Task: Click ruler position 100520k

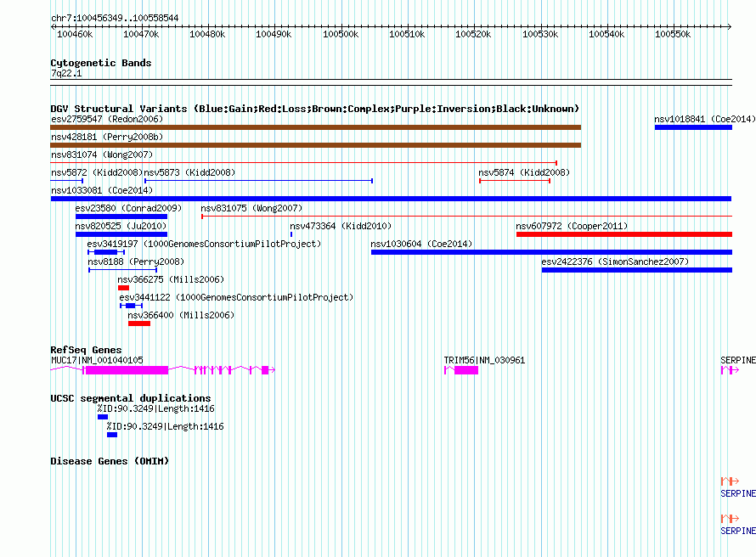Action: [x=473, y=34]
